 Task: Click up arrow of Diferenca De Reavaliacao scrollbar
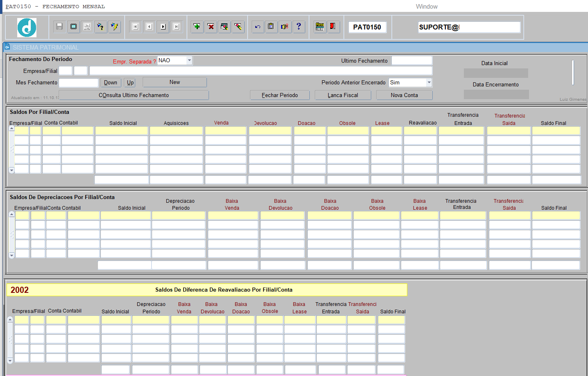(x=10, y=319)
